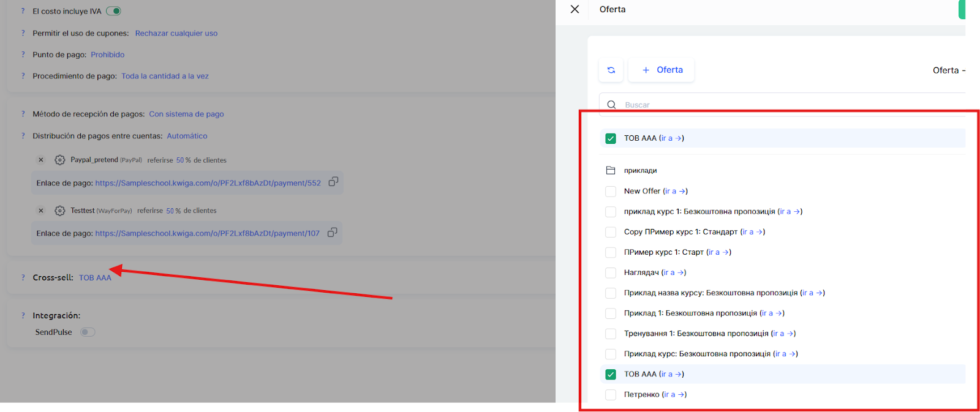The image size is (980, 412).
Task: Click help icon next to Cross-sell
Action: pos(23,277)
